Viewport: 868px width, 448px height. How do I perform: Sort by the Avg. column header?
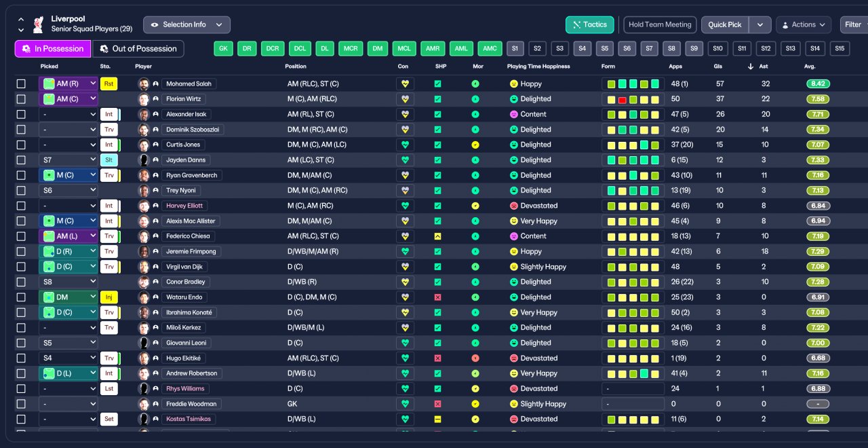809,67
